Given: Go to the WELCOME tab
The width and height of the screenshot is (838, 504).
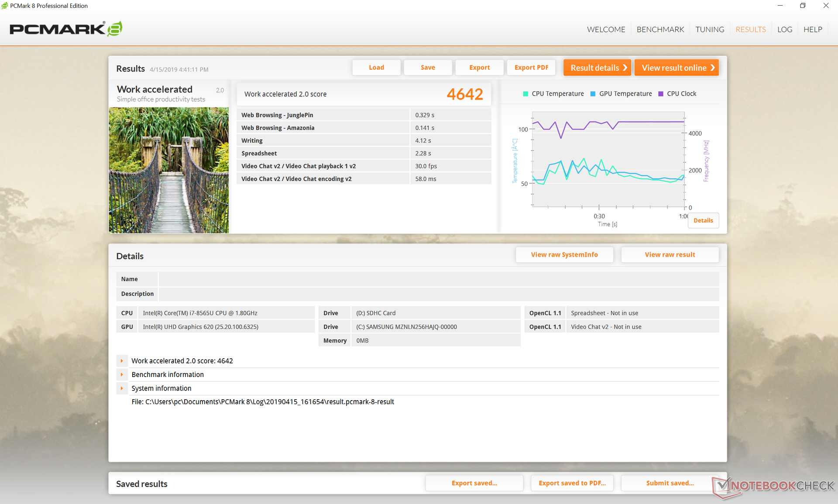Looking at the screenshot, I should (x=606, y=29).
